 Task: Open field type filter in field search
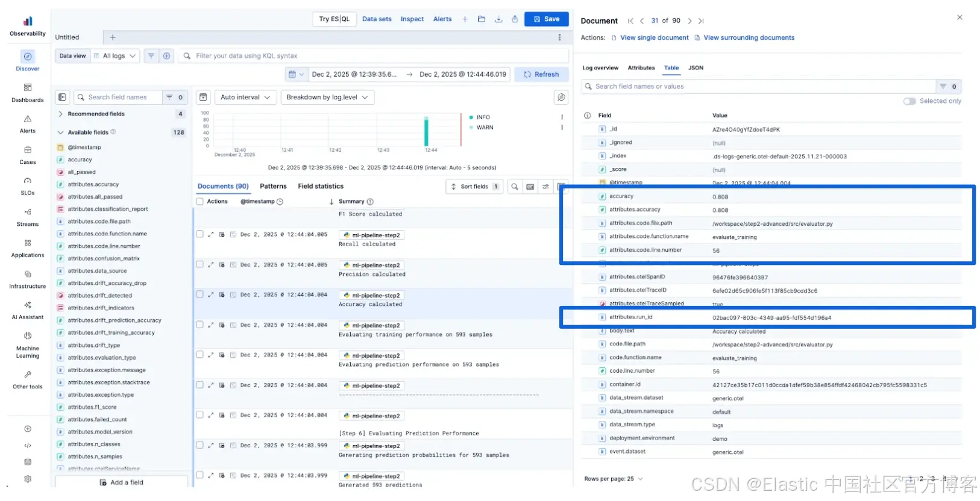(x=175, y=97)
